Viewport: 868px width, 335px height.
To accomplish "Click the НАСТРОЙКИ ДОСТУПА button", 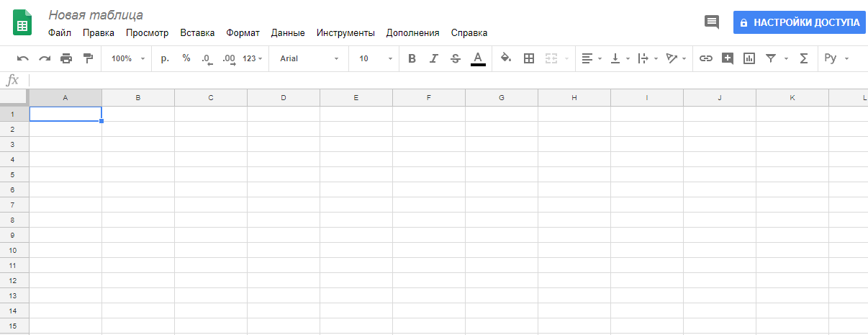I will (799, 22).
